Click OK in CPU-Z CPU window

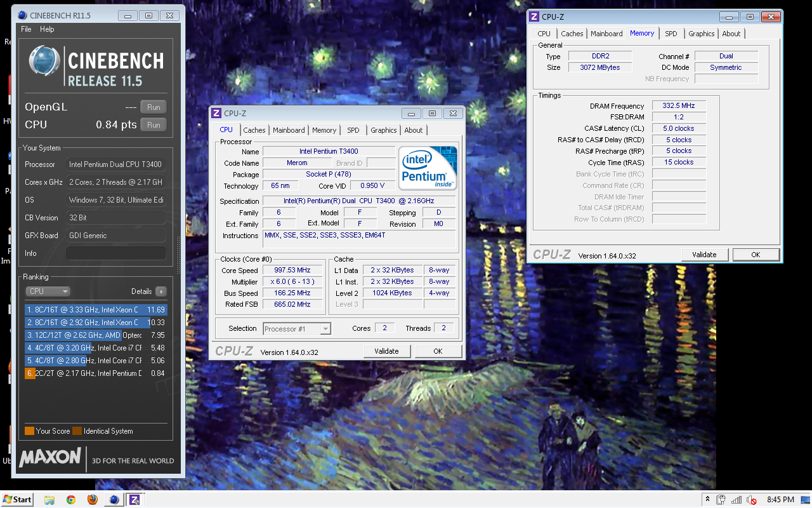438,351
